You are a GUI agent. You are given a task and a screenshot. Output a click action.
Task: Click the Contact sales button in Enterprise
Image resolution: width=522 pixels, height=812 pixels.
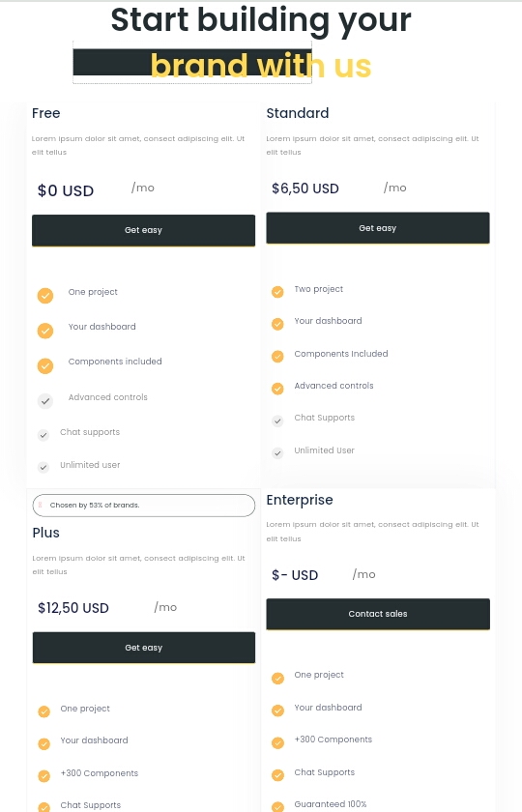tap(378, 614)
